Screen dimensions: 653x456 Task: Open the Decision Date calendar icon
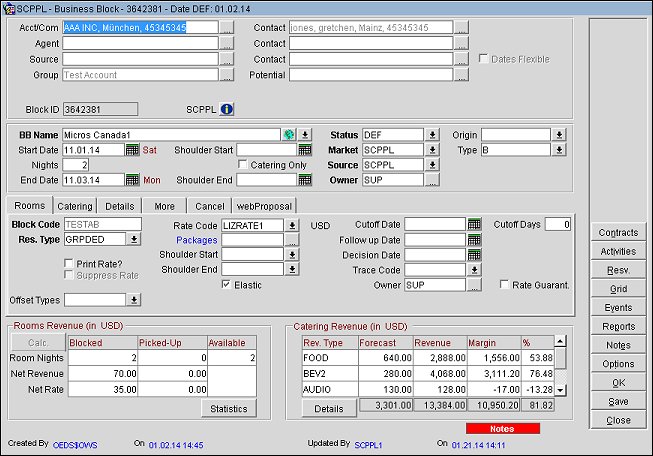[474, 255]
